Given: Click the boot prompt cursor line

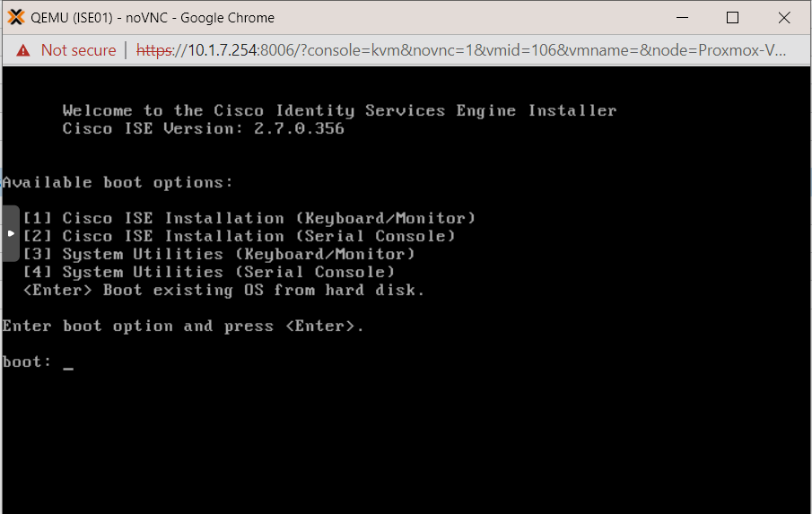Looking at the screenshot, I should click(x=39, y=362).
